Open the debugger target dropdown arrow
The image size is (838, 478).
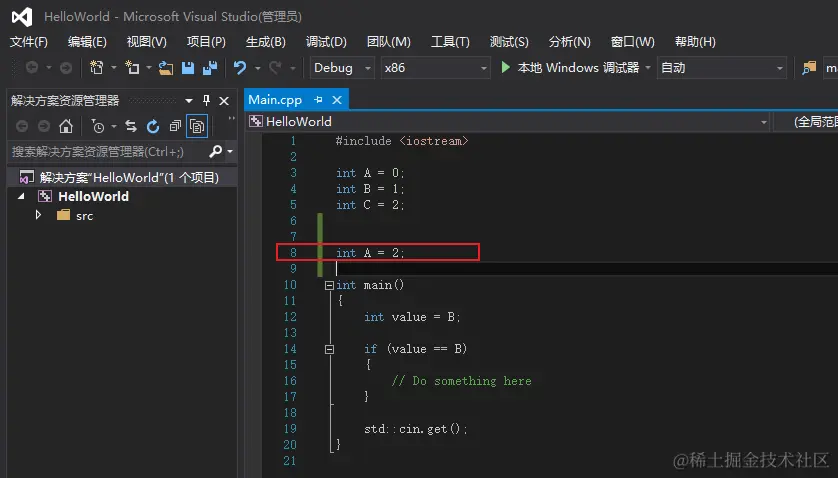tap(648, 68)
